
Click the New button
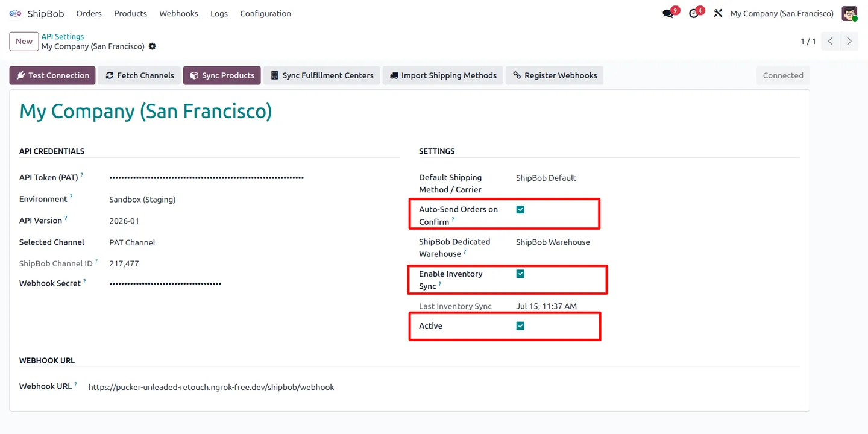tap(24, 42)
